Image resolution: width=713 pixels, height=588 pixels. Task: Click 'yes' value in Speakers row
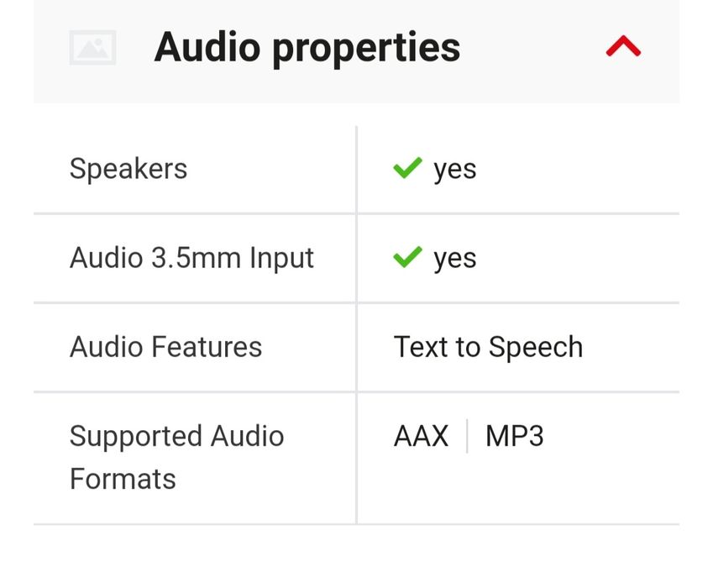(x=454, y=170)
